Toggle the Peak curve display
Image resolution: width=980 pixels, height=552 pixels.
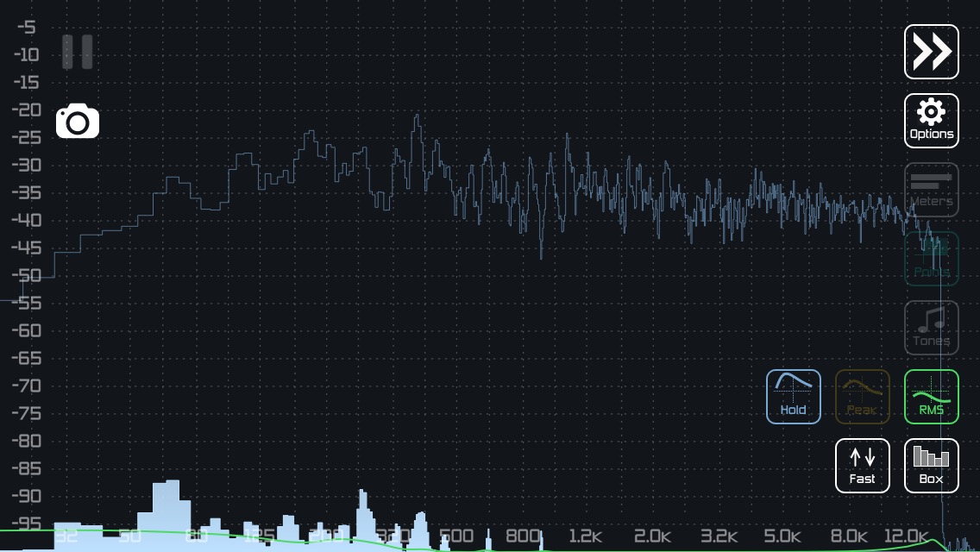pyautogui.click(x=863, y=397)
